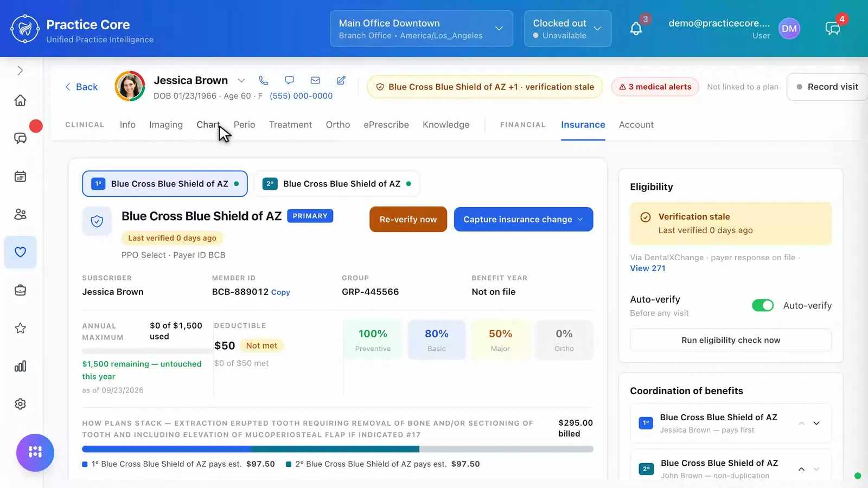This screenshot has height=488, width=868.
Task: Click the Re-verify now button
Action: [408, 219]
